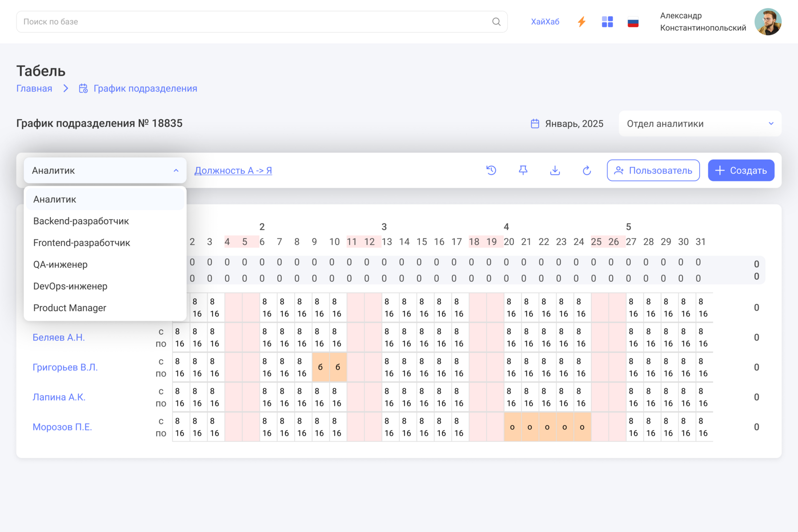Open the apps grid icon
Screen dimensions: 798x532
[x=607, y=22]
